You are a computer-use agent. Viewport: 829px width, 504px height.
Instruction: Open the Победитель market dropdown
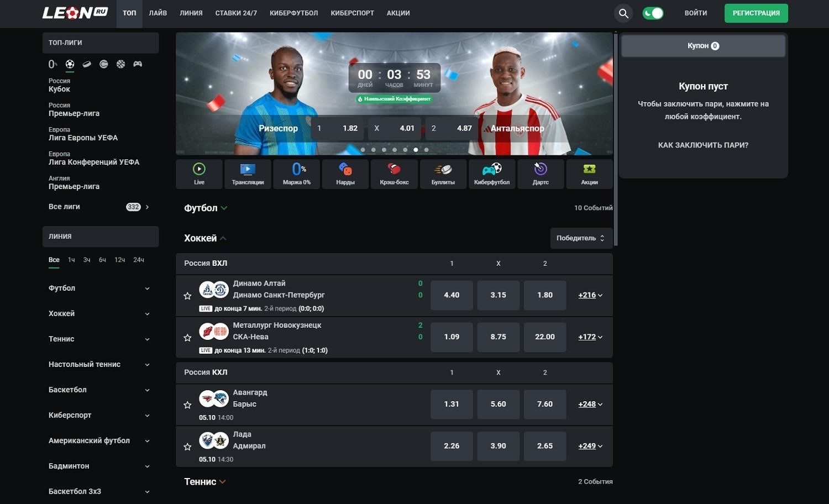click(x=581, y=238)
